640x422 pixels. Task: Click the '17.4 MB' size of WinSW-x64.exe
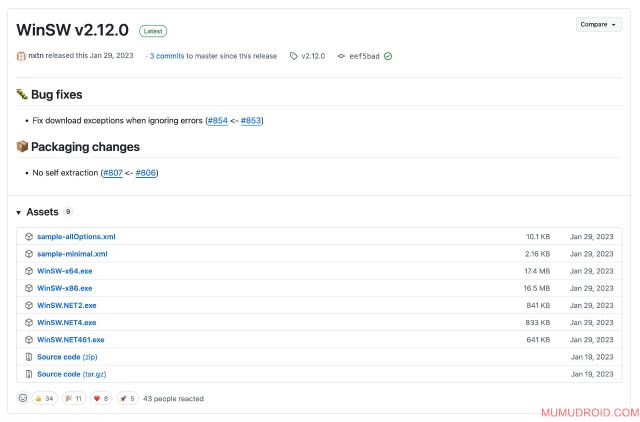pos(537,271)
